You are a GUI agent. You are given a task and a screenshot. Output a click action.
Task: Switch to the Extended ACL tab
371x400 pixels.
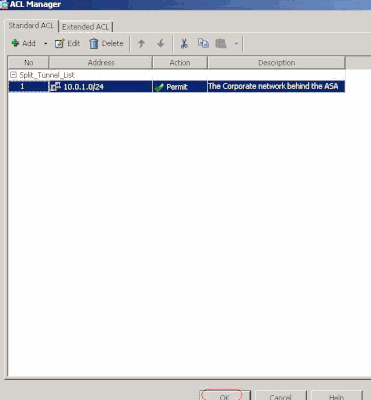(x=85, y=27)
